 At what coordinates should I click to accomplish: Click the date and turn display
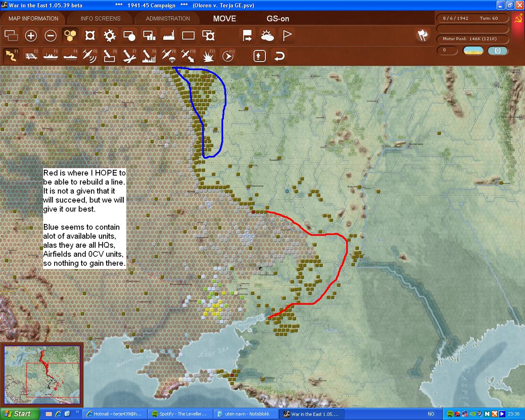click(472, 18)
